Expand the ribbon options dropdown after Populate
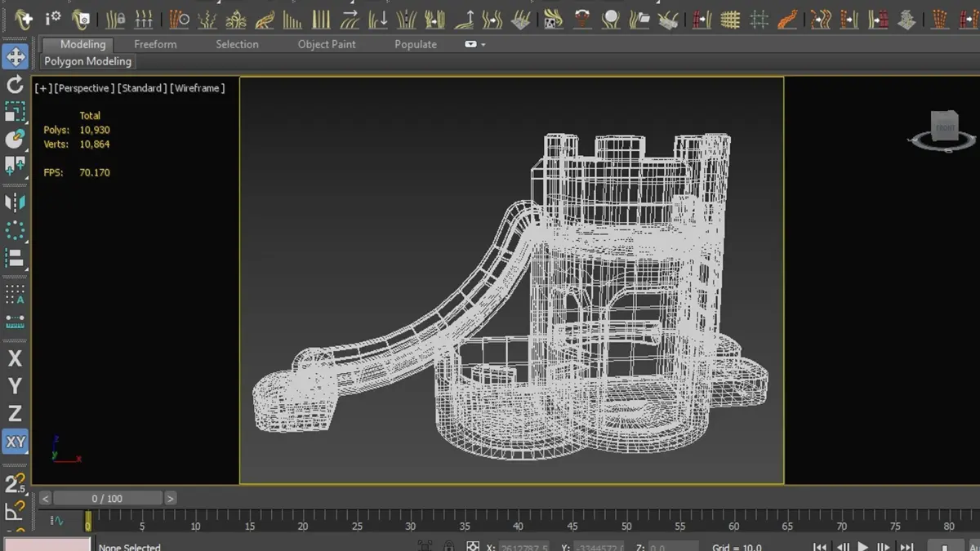Viewport: 980px width, 551px height. (x=474, y=44)
